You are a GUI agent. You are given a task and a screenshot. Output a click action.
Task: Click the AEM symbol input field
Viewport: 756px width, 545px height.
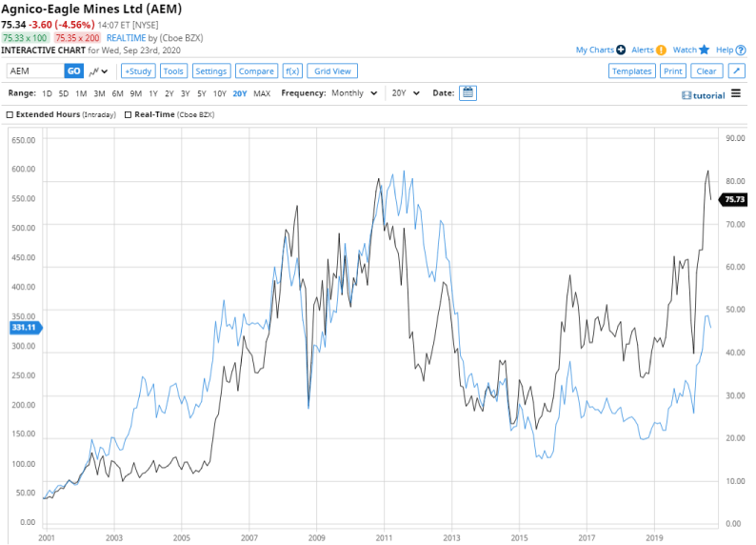[35, 71]
